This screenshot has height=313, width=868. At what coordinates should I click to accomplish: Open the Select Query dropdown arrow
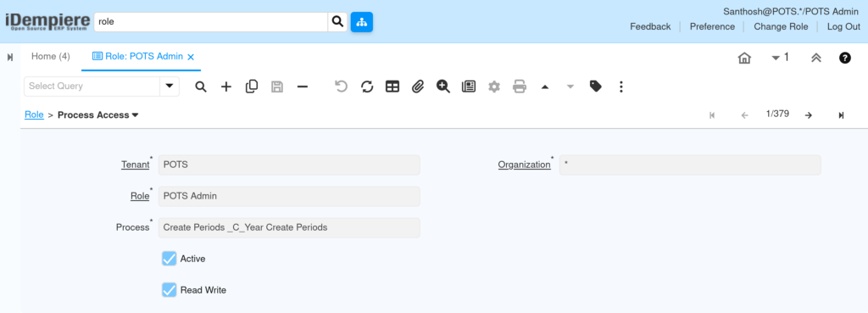point(170,86)
